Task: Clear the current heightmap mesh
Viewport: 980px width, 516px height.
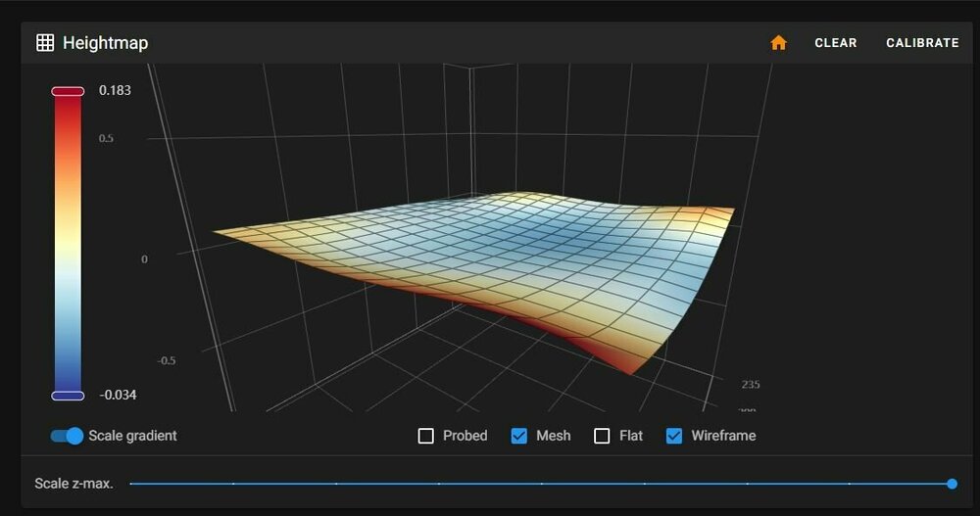Action: coord(836,43)
